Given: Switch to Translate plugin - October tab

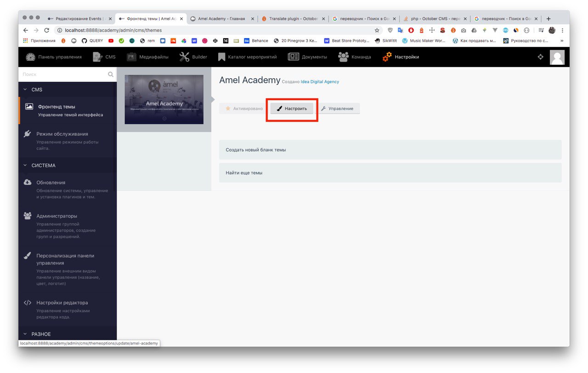Looking at the screenshot, I should 293,19.
